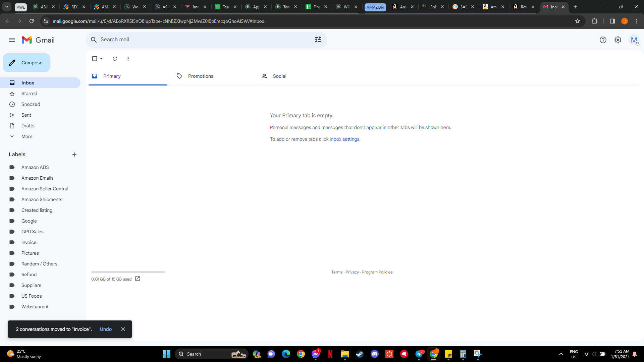
Task: Click the Windows taskbar Search box
Action: click(211, 354)
